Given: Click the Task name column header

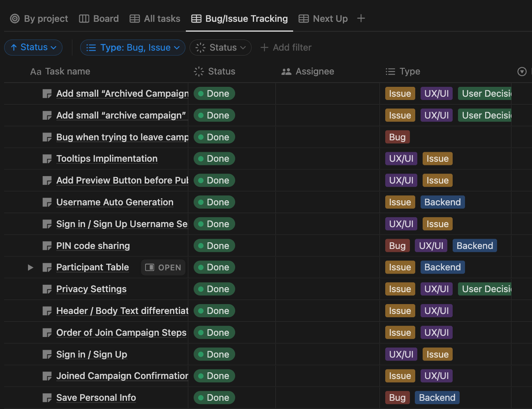Looking at the screenshot, I should [60, 72].
